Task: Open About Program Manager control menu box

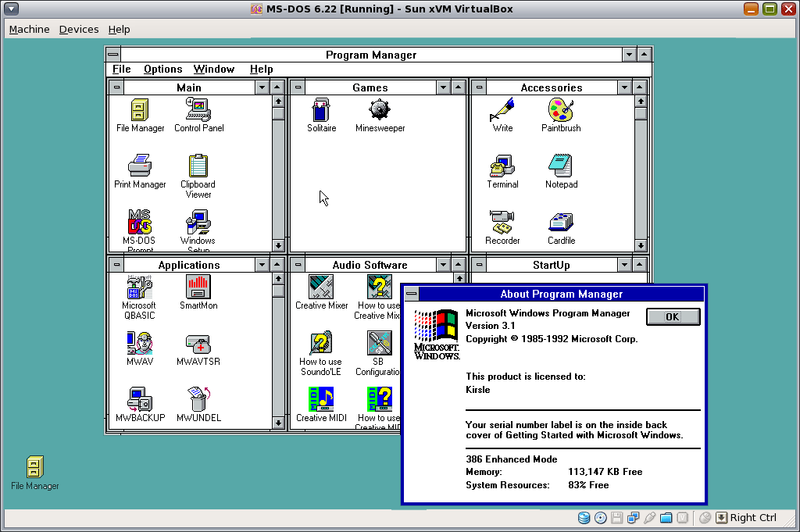Action: coord(411,294)
